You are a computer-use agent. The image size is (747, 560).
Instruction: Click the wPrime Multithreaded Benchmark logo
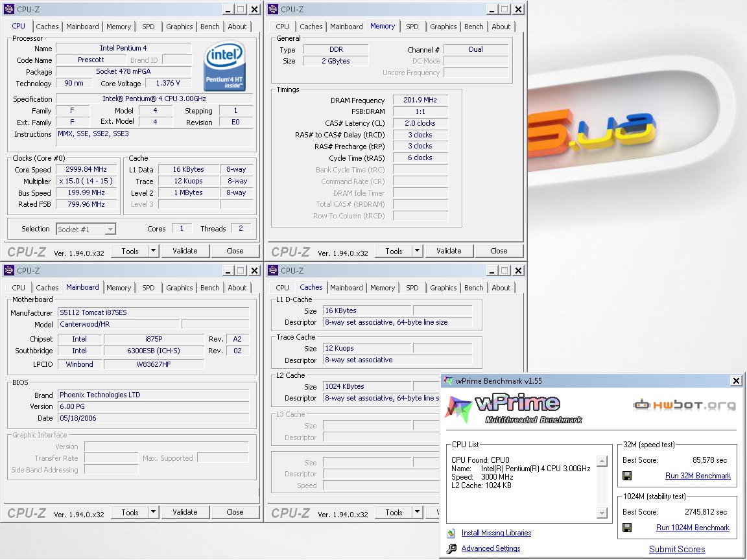(x=514, y=409)
